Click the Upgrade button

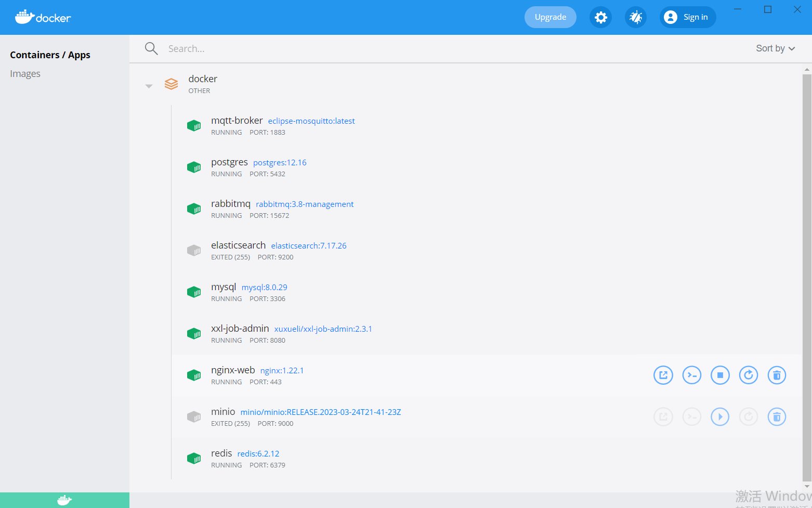point(551,17)
